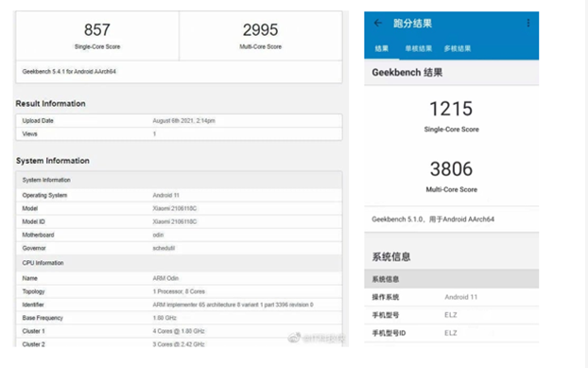
Task: Click the 1215 single-core score
Action: [x=451, y=109]
